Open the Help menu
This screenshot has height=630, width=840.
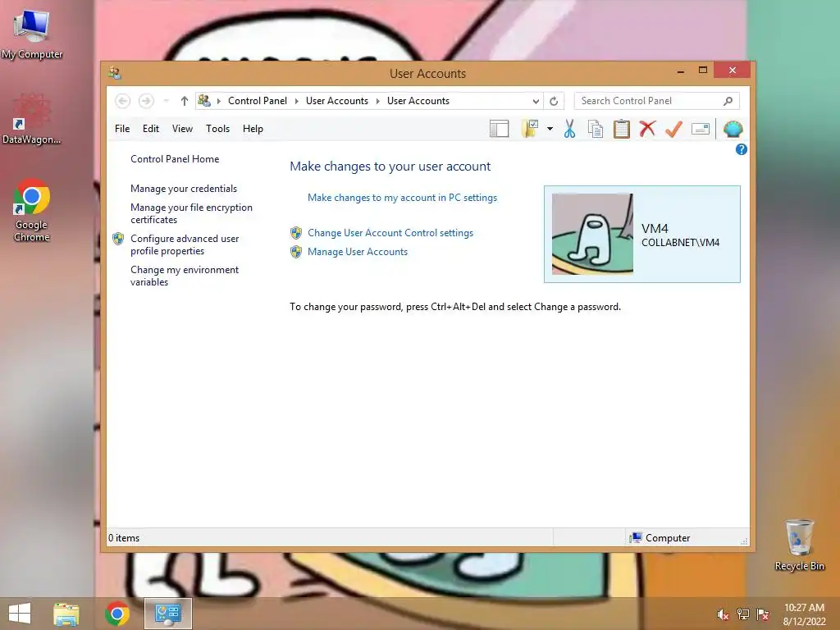pyautogui.click(x=253, y=129)
